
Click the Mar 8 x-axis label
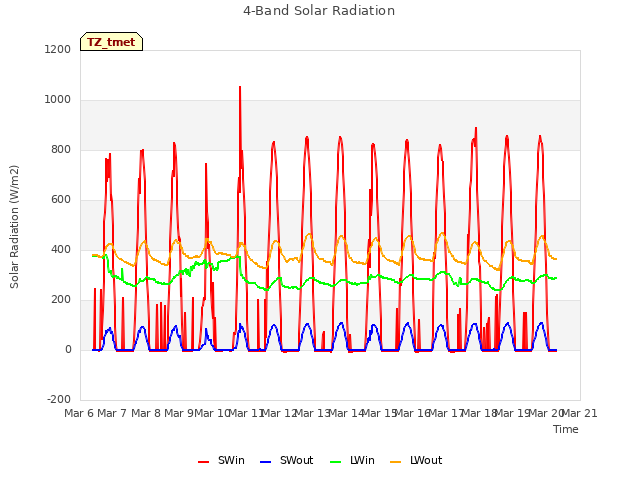tap(146, 413)
